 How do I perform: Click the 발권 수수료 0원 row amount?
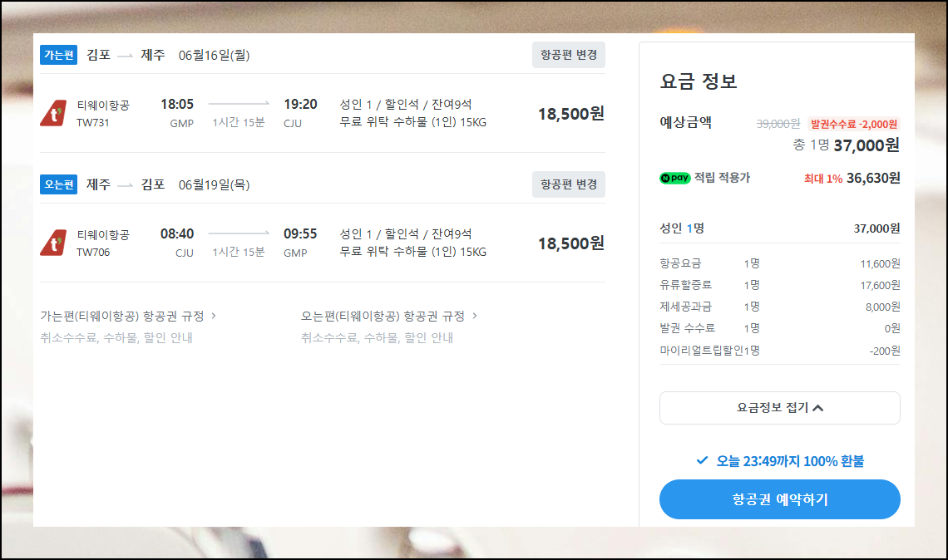(x=891, y=329)
